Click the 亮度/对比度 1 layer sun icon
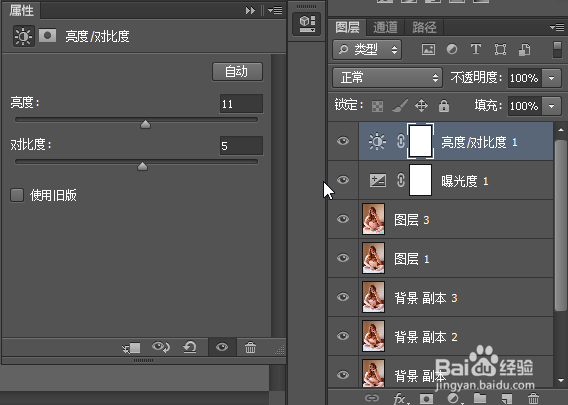The height and width of the screenshot is (405, 568). pos(377,141)
